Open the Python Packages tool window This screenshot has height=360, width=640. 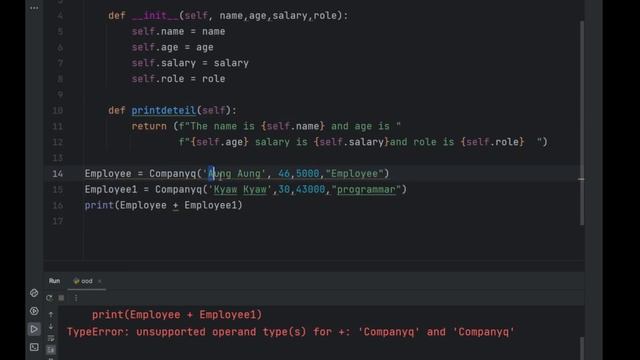pos(34,293)
